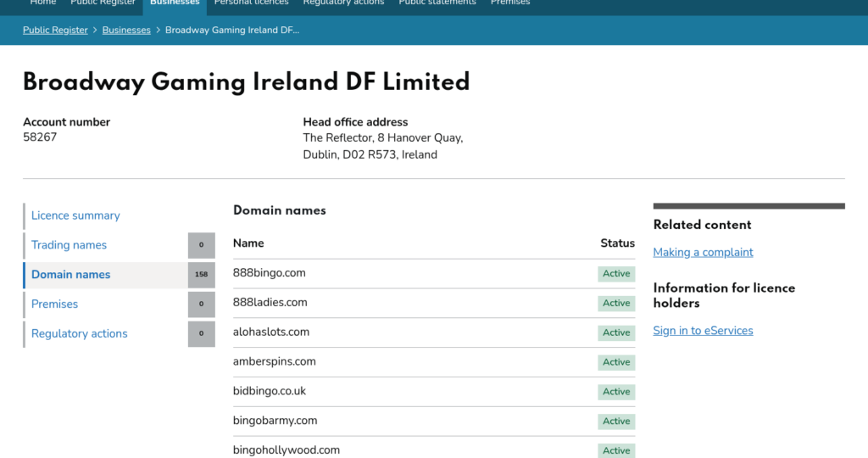This screenshot has width=868, height=458.
Task: Click Active status badge for alohaslots.com
Action: [616, 332]
